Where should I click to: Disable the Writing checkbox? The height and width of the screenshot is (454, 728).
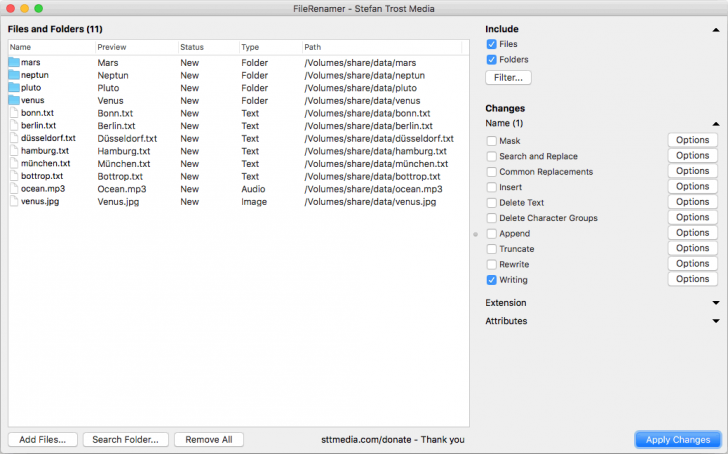click(491, 280)
